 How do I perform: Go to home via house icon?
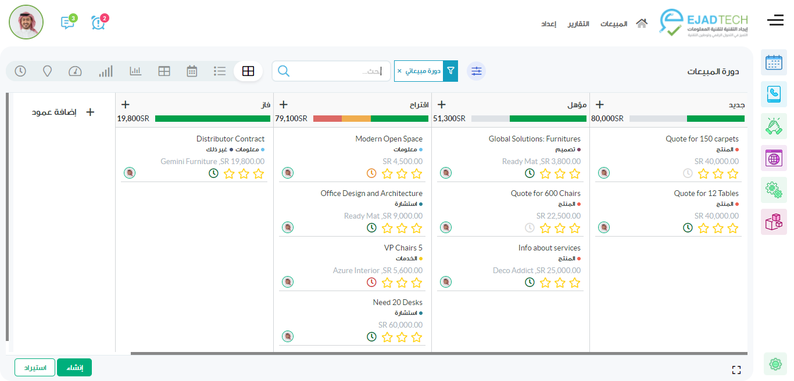(642, 23)
